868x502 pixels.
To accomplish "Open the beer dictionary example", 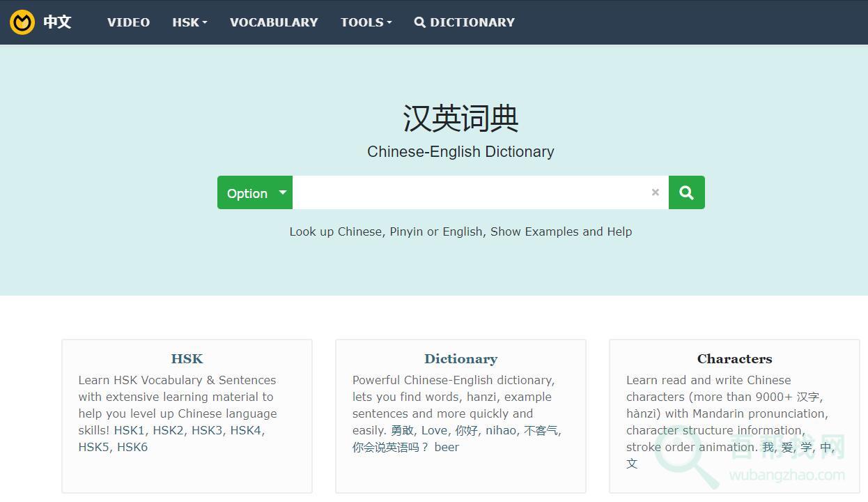I will (x=447, y=447).
